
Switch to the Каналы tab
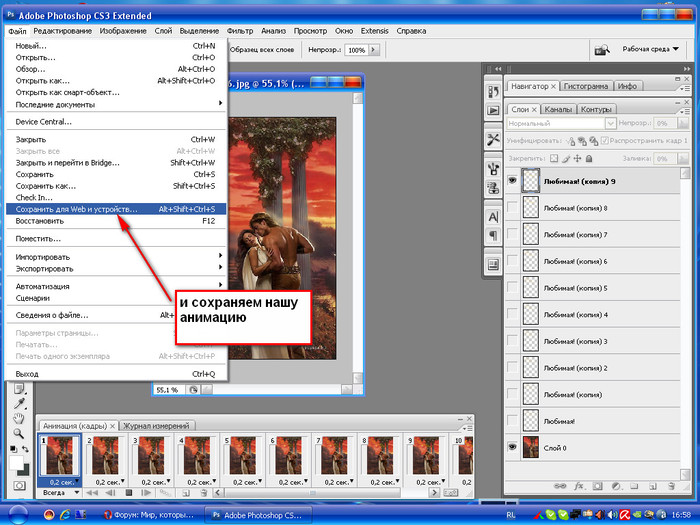point(558,109)
